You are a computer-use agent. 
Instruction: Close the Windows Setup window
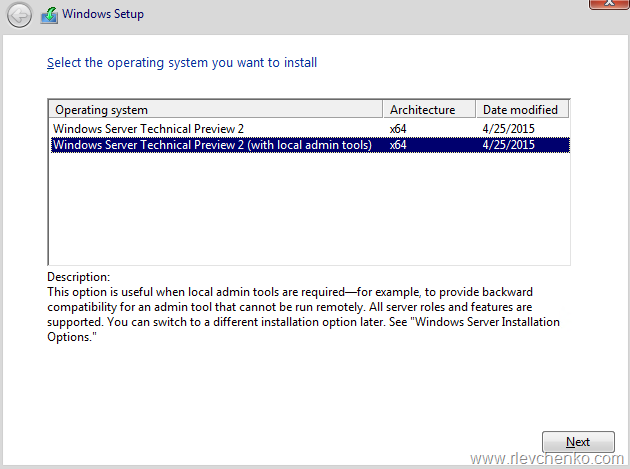pyautogui.click(x=608, y=5)
